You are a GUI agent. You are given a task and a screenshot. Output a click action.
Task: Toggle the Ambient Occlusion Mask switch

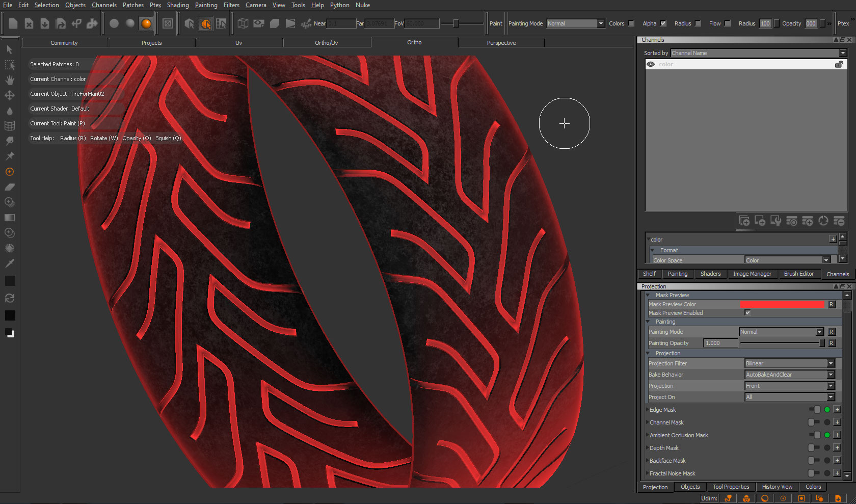pos(814,435)
